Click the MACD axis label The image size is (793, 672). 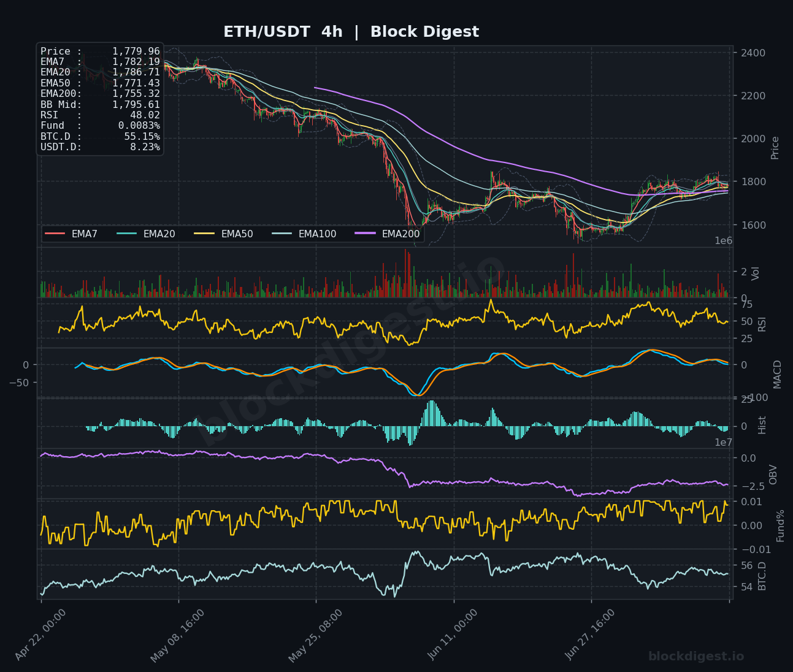pos(777,374)
